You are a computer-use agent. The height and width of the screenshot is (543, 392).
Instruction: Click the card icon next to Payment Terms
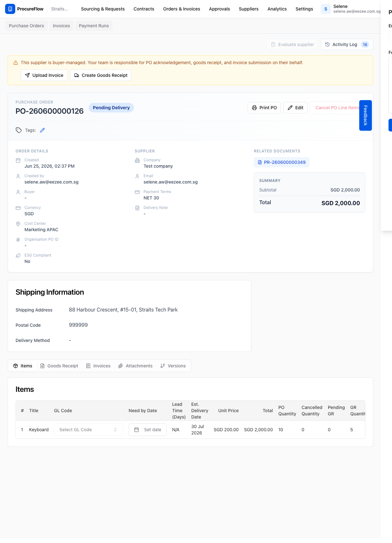coord(137,192)
